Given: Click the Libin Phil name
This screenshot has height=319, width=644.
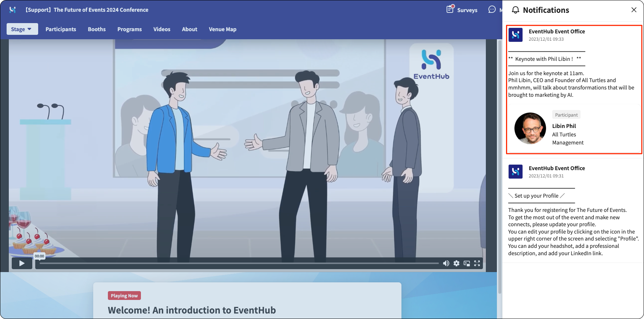Looking at the screenshot, I should [x=564, y=126].
